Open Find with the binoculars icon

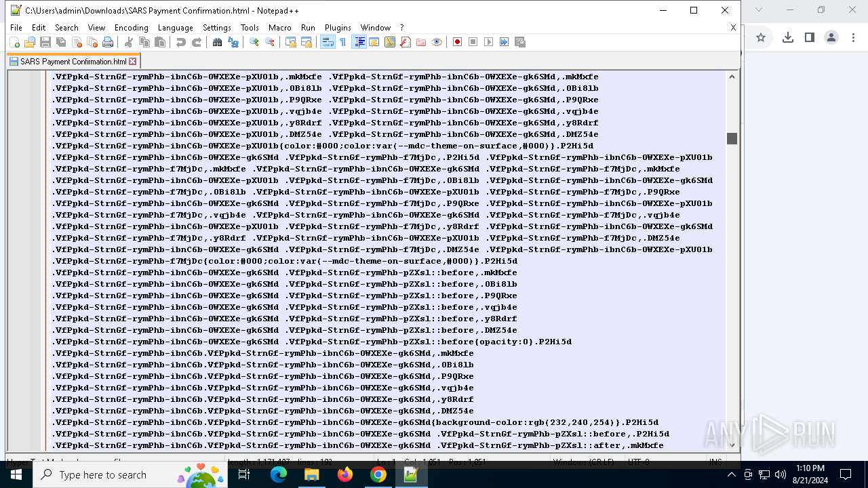218,42
